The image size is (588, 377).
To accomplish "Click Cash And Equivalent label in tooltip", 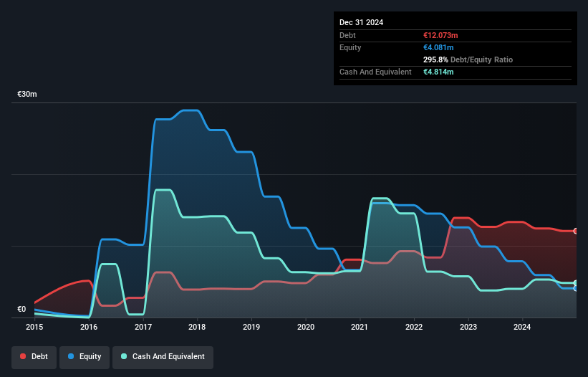I will point(375,72).
